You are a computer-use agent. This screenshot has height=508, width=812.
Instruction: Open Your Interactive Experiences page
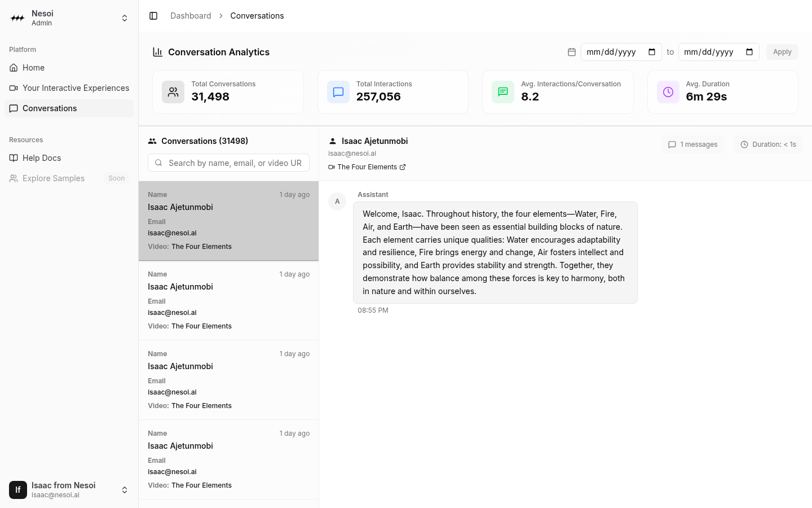[x=76, y=88]
